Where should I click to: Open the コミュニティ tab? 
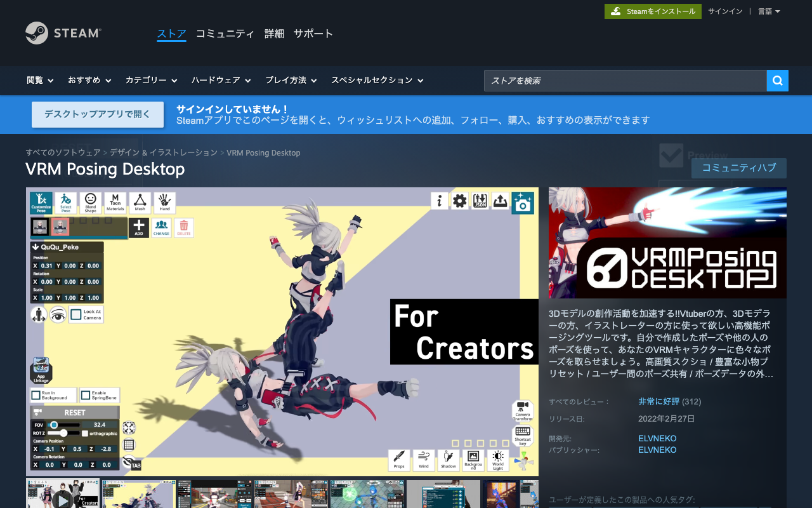[225, 34]
